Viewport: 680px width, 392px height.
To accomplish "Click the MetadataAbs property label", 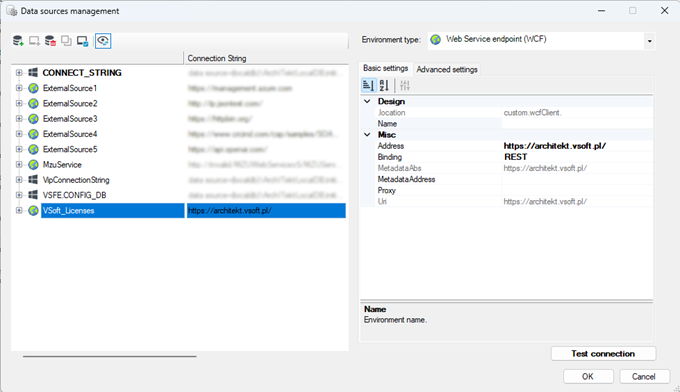I will (399, 168).
